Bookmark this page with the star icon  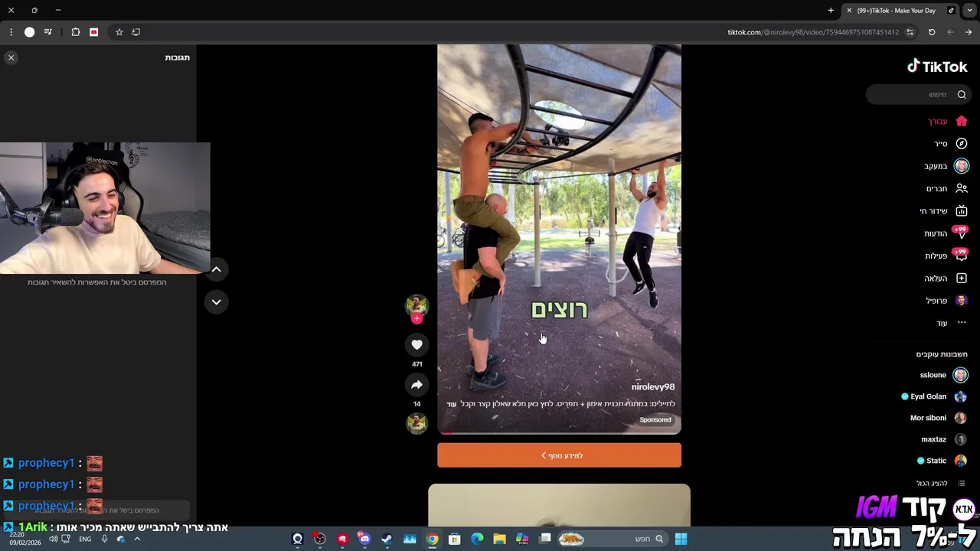click(x=119, y=32)
